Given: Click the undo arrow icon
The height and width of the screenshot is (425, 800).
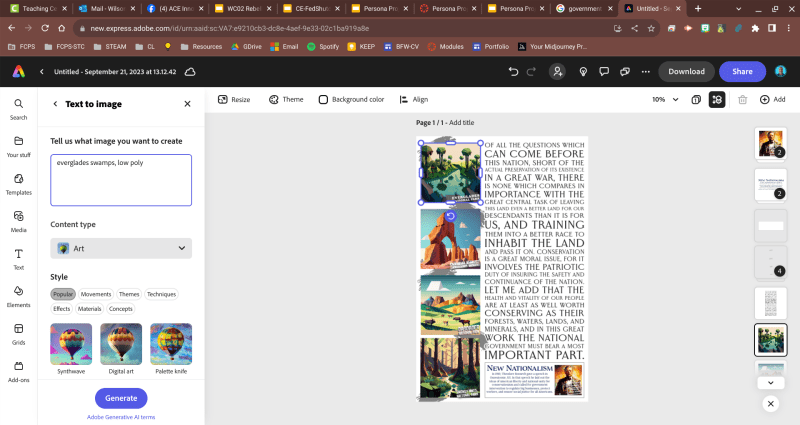Looking at the screenshot, I should point(513,72).
